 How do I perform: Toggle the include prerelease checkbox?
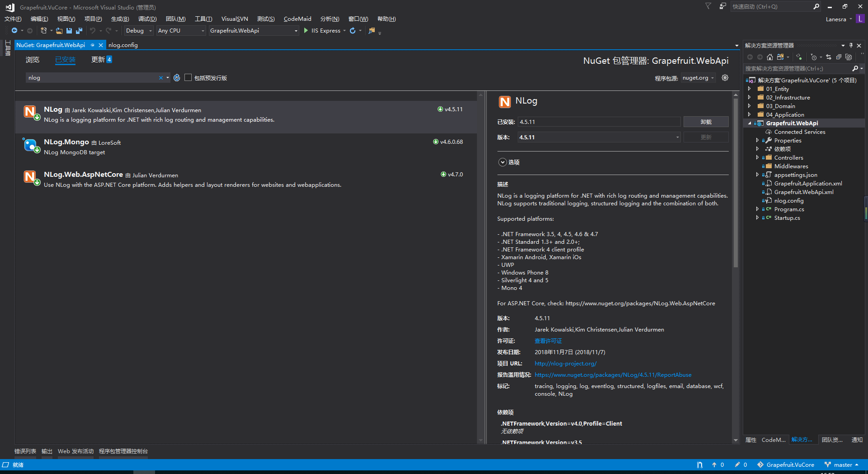pyautogui.click(x=188, y=78)
